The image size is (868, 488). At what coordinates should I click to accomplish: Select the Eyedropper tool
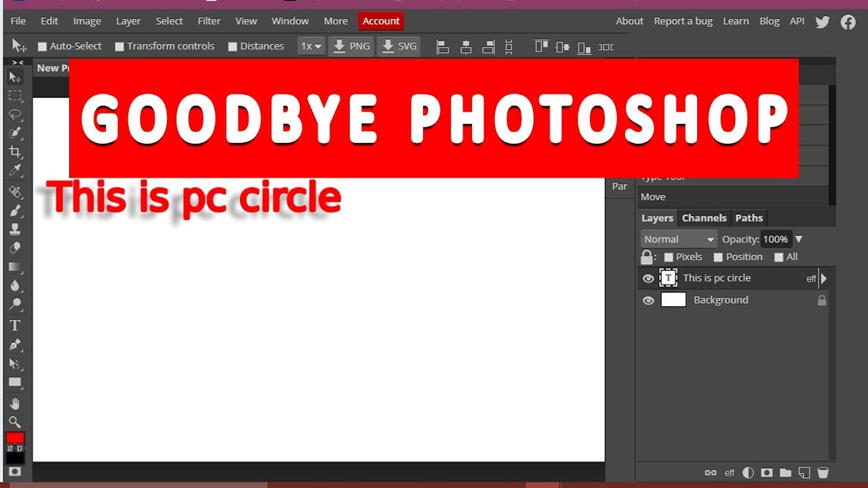coord(15,171)
